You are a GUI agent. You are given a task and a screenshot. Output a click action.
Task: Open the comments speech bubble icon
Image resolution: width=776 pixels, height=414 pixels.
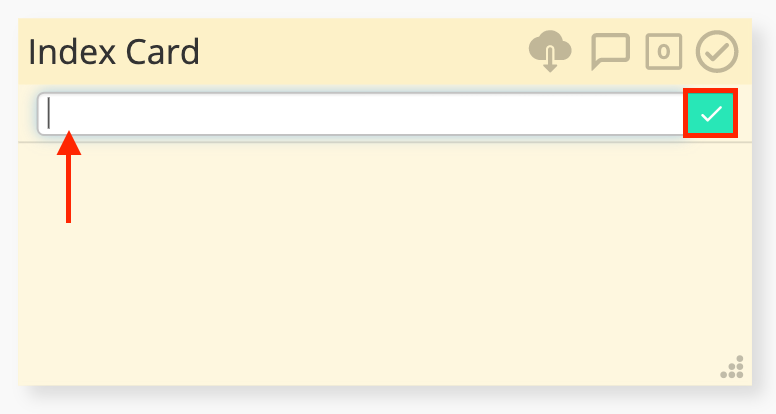pyautogui.click(x=611, y=51)
